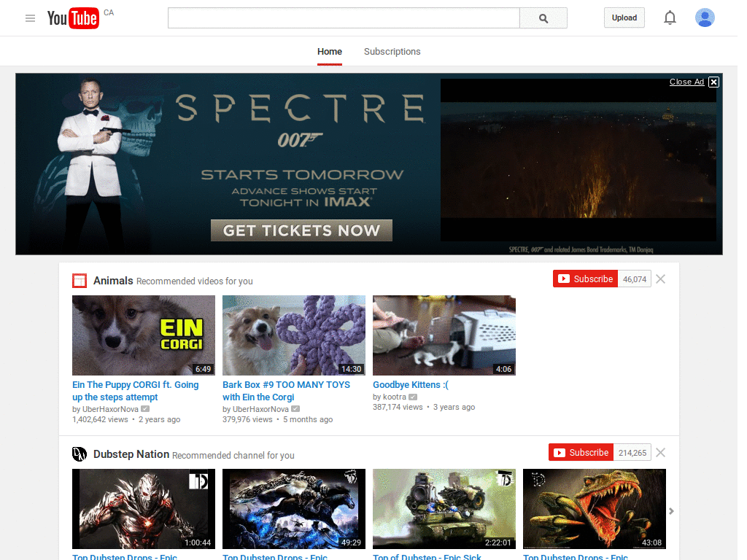
Task: Dismiss the Animals recommendation section
Action: 660,279
